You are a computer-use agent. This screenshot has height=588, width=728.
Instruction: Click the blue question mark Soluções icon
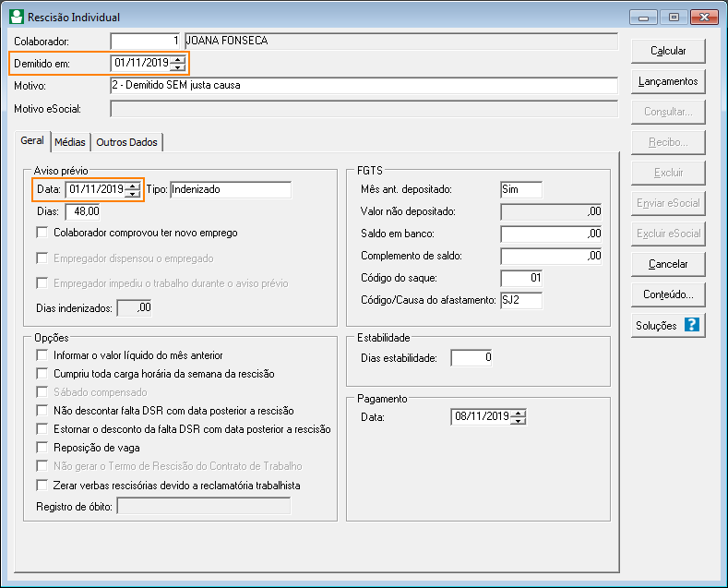(x=691, y=325)
